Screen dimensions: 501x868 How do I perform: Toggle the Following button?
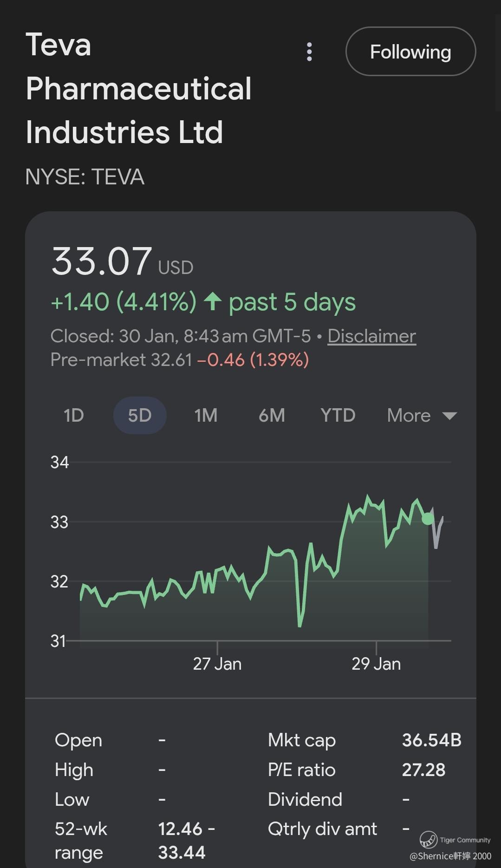tap(410, 52)
